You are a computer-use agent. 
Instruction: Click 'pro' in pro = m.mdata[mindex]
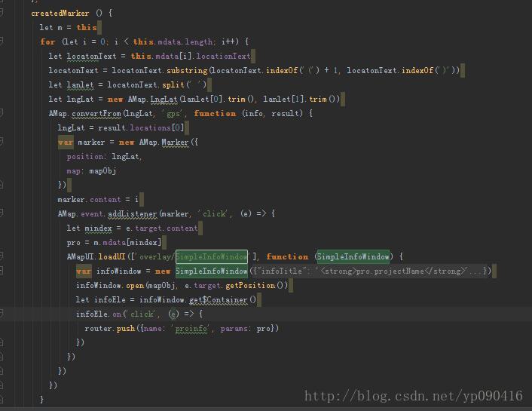pyautogui.click(x=74, y=243)
